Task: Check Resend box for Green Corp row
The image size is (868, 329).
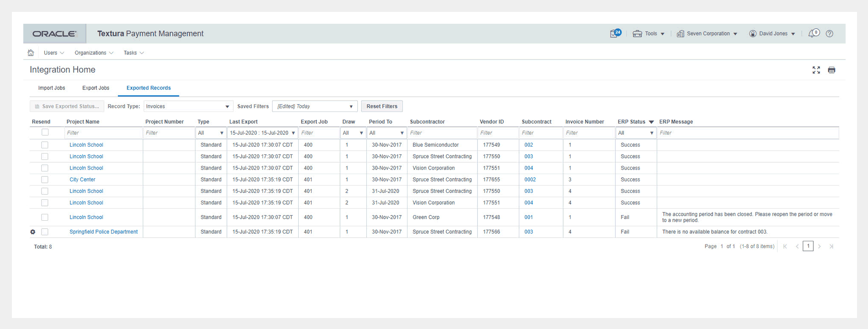Action: [x=45, y=218]
